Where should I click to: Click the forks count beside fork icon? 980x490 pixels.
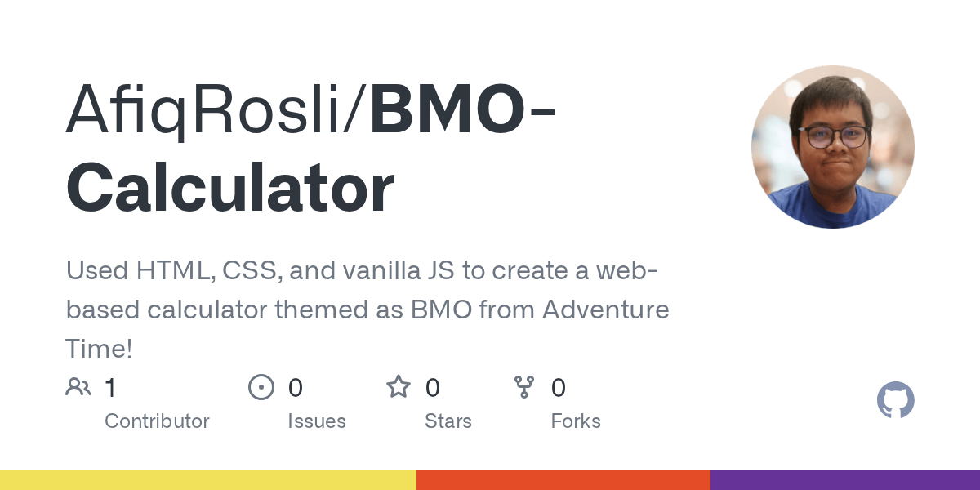[559, 387]
